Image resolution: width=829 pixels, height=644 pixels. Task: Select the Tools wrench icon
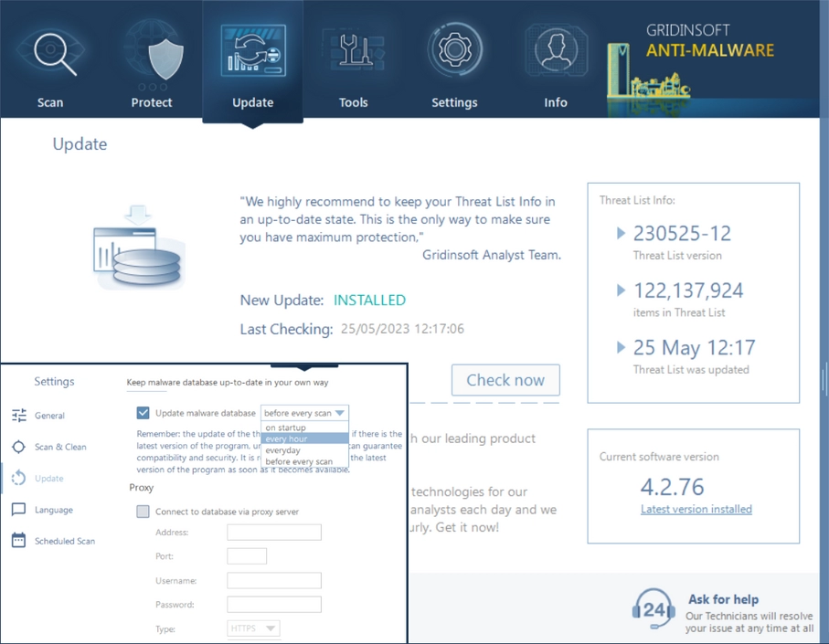click(353, 53)
